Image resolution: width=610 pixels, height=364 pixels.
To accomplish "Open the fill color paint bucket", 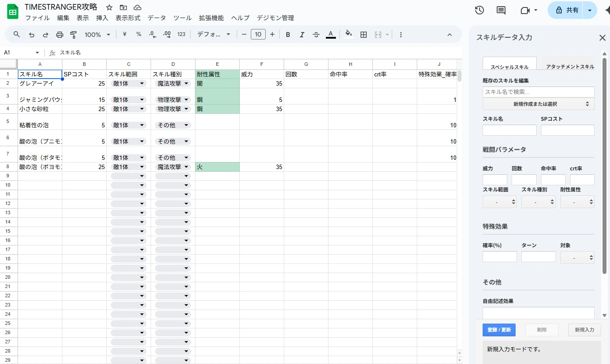I will coord(349,35).
